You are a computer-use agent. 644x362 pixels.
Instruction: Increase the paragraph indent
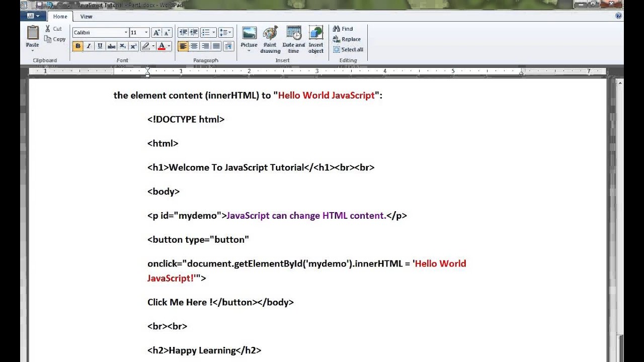click(x=194, y=33)
